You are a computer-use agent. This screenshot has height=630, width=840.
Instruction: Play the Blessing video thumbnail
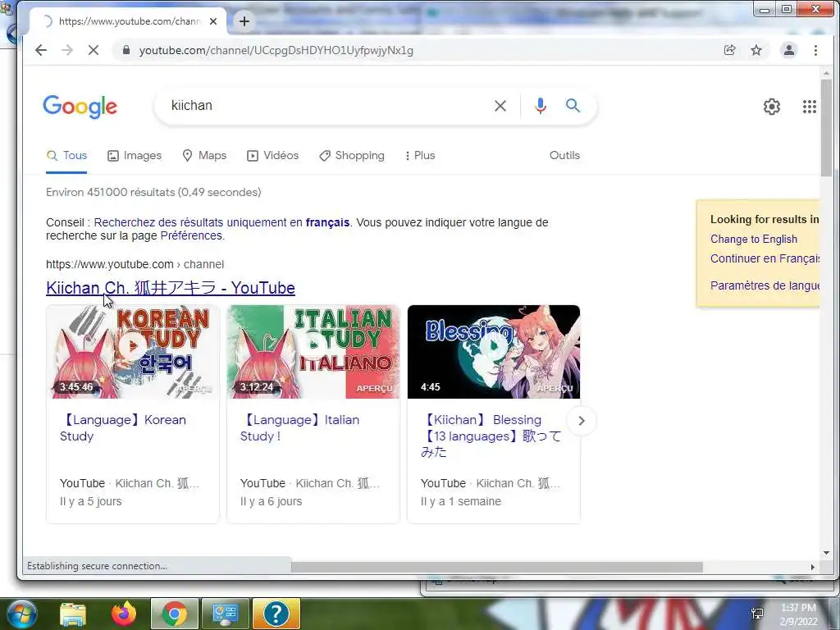coord(493,351)
